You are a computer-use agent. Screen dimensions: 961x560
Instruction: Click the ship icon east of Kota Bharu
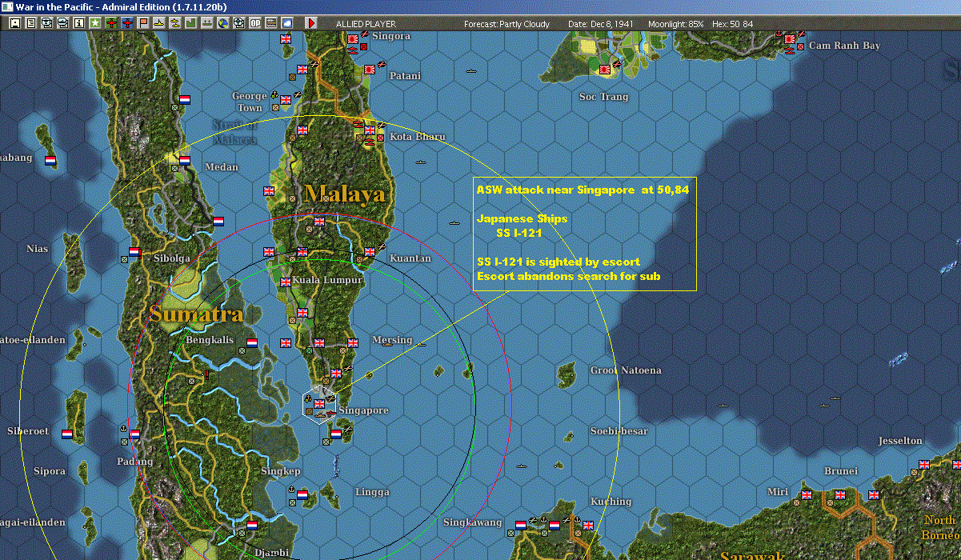[x=421, y=162]
